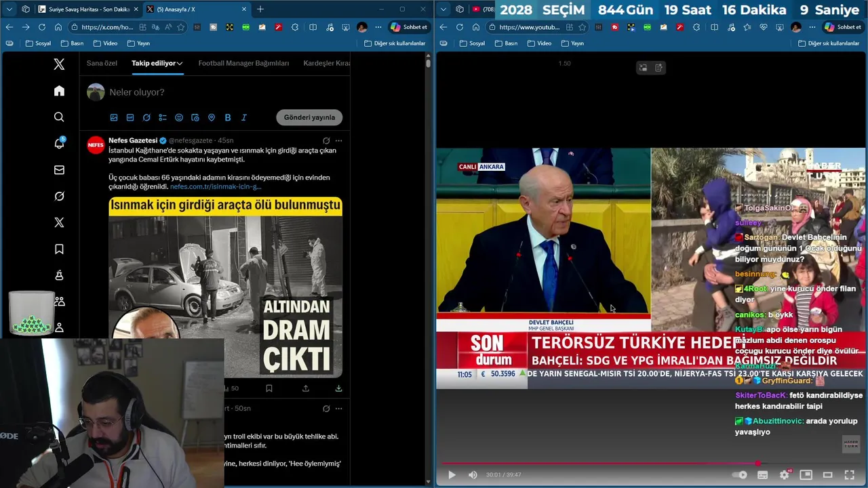Viewport: 868px width, 488px height.
Task: Add a GIF in post composer
Action: pyautogui.click(x=130, y=117)
